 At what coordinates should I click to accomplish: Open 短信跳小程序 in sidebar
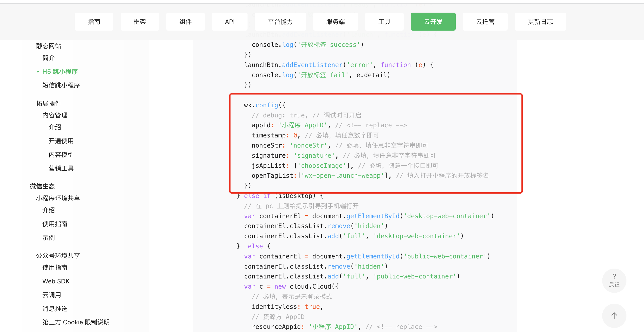pos(61,85)
